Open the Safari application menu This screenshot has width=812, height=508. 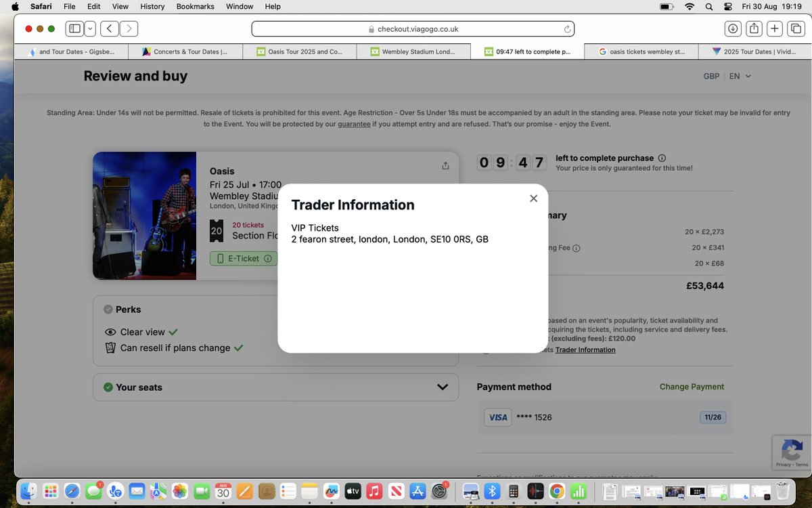coord(41,6)
